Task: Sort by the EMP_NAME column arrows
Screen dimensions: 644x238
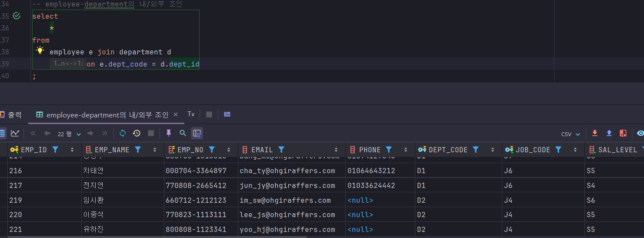Action: pos(155,150)
